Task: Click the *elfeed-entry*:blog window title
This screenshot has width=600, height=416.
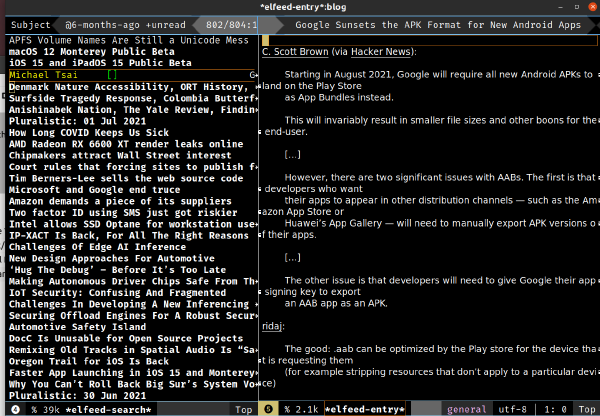Action: tap(303, 7)
